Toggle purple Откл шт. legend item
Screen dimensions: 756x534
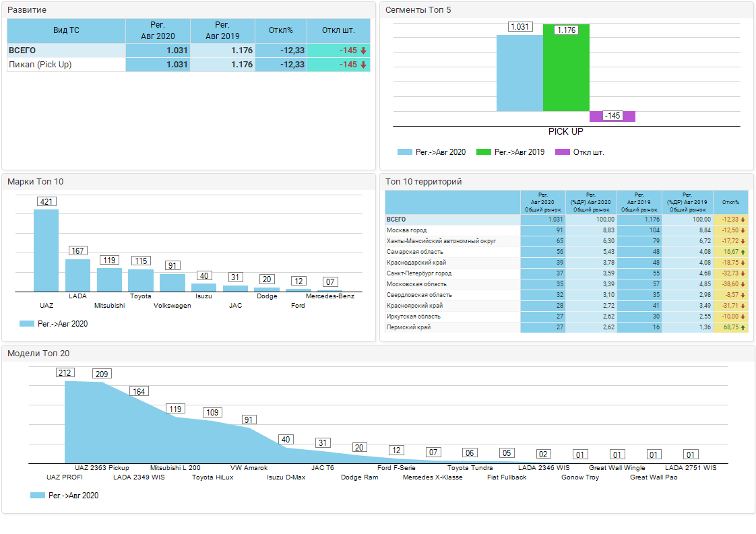point(579,152)
